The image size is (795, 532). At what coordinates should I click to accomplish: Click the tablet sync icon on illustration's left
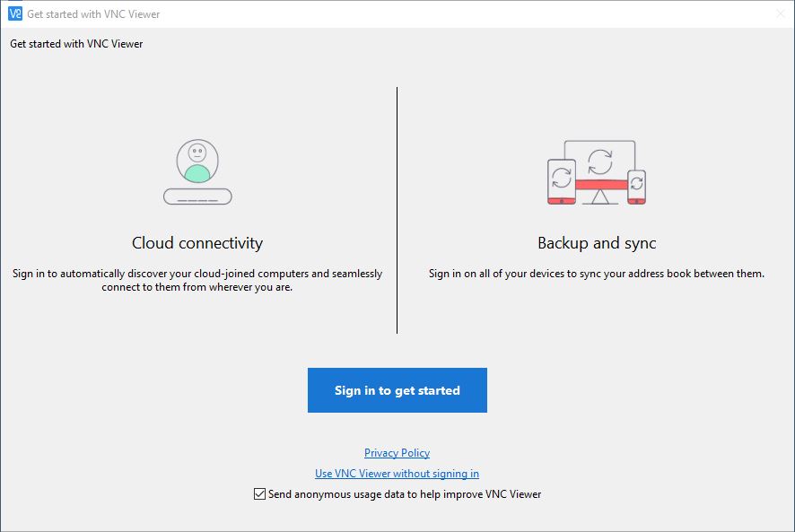coord(562,181)
